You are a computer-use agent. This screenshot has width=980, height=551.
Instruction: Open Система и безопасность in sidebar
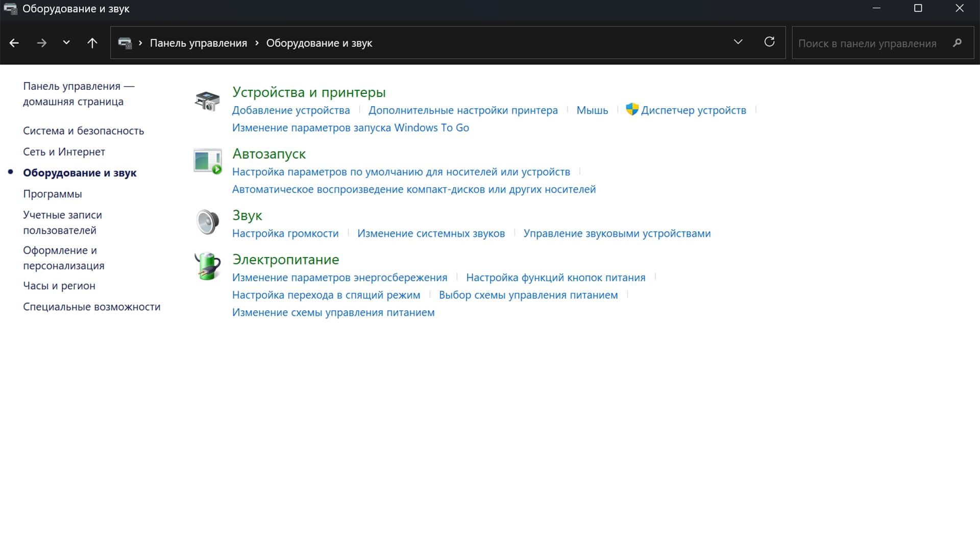(83, 131)
